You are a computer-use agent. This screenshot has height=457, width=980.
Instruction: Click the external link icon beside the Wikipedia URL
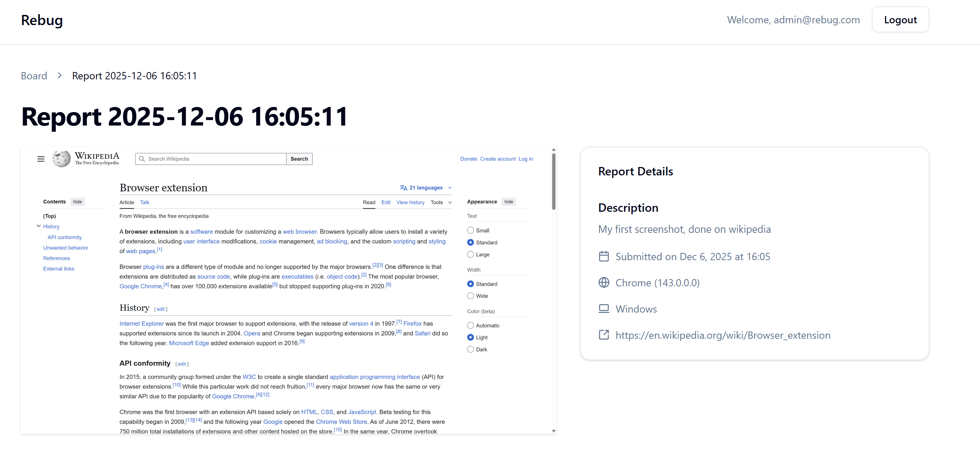pyautogui.click(x=604, y=335)
